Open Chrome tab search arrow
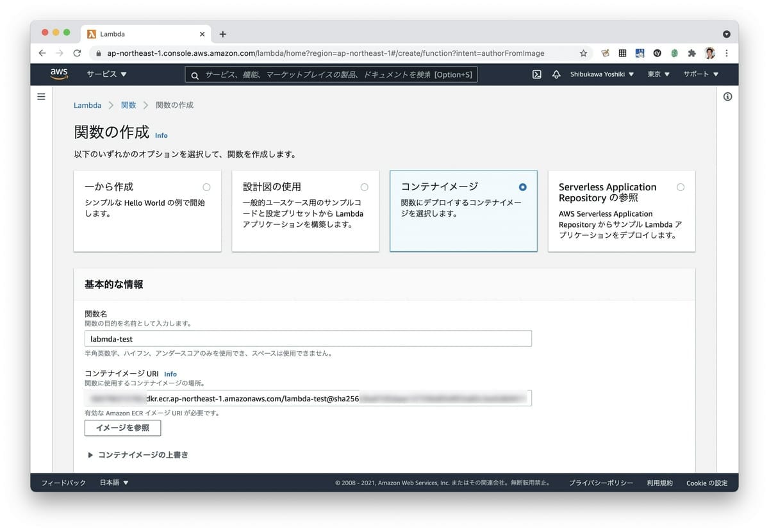This screenshot has width=769, height=532. point(726,34)
